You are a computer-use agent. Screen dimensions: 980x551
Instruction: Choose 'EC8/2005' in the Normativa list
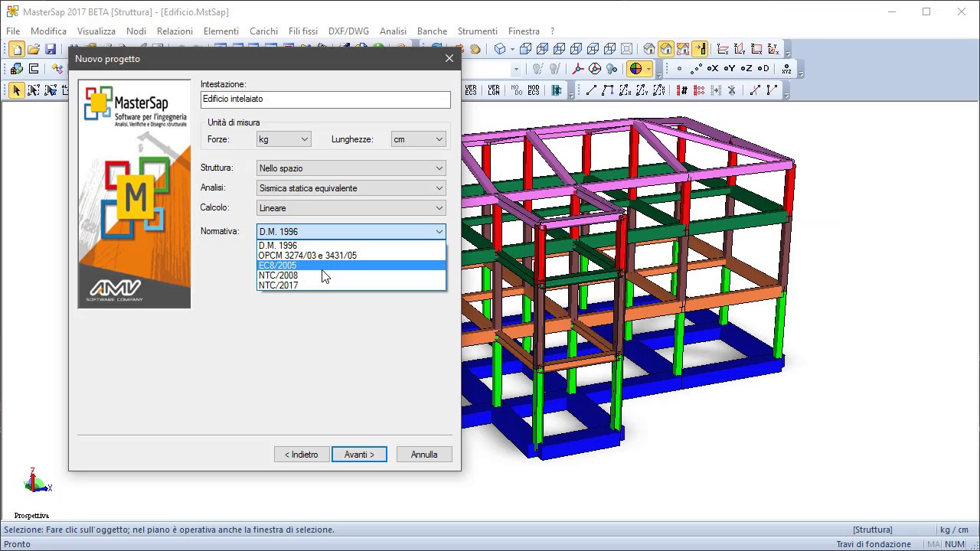point(351,266)
